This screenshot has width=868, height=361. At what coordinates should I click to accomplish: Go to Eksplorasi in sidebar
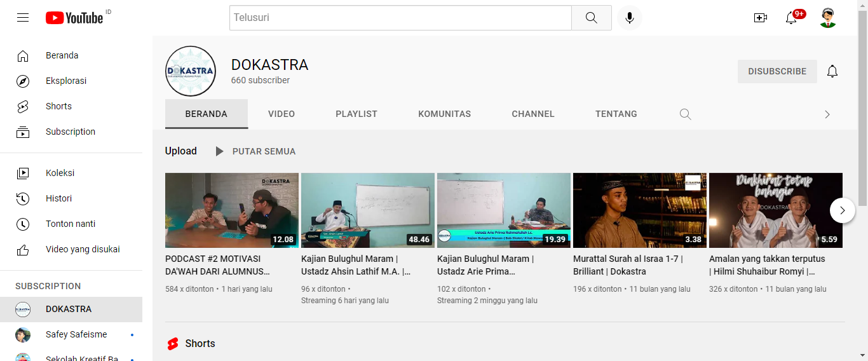66,81
